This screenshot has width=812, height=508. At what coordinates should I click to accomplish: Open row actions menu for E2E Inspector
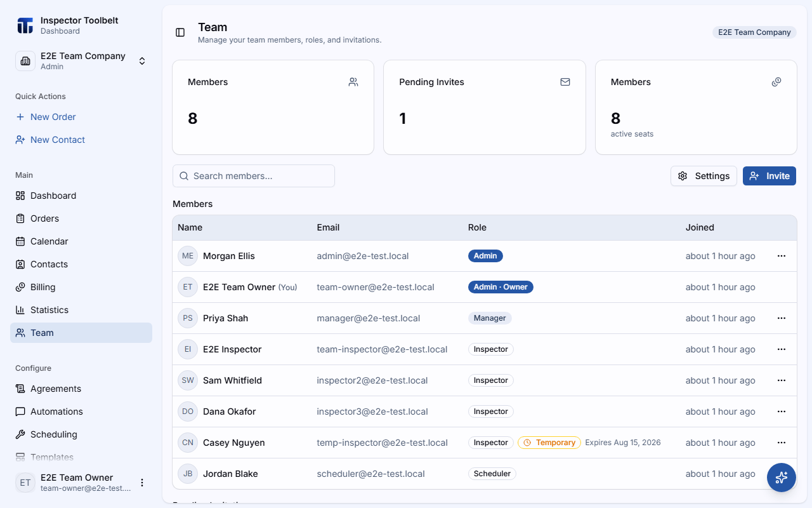coord(782,349)
